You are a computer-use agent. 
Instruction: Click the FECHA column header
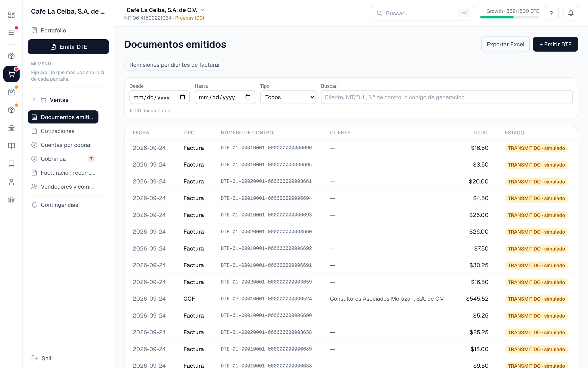pos(141,132)
